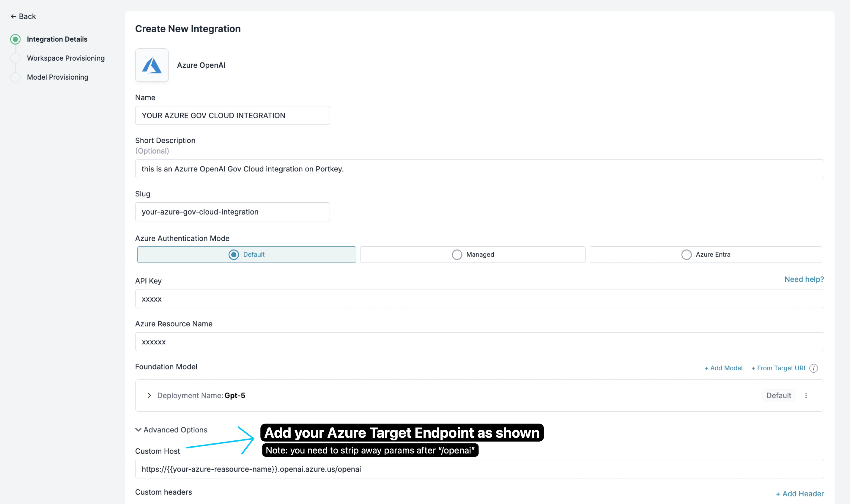Click the Integration Details step indicator
This screenshot has height=504, width=850.
15,39
